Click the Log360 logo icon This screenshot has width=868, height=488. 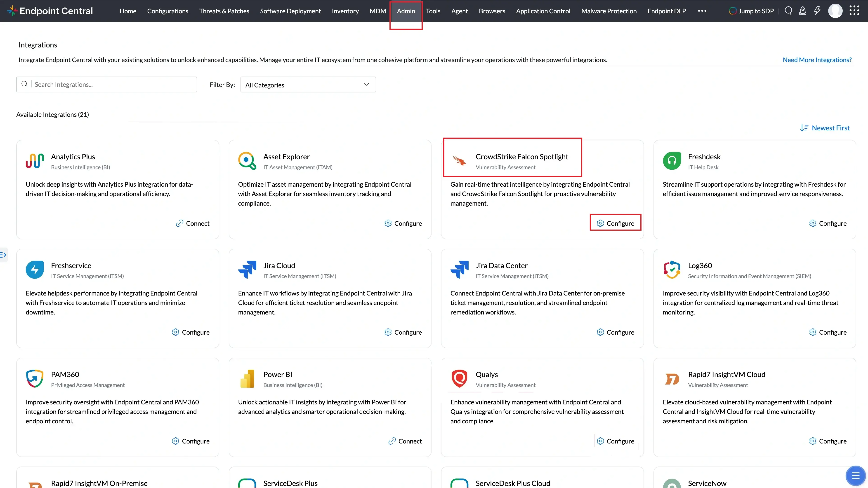pos(672,270)
